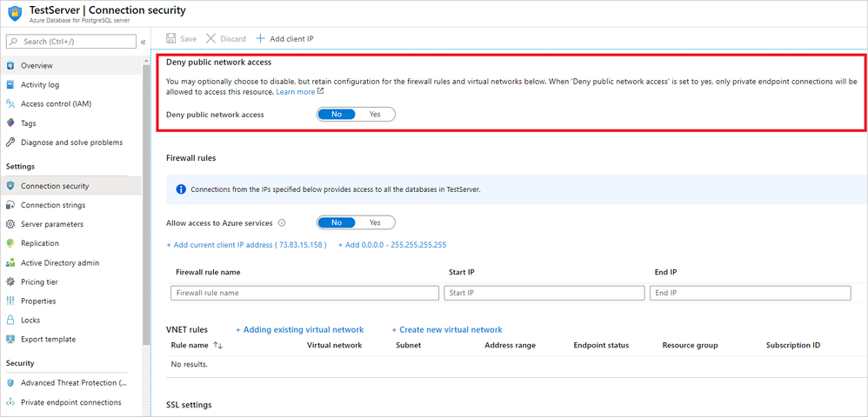The height and width of the screenshot is (417, 868).
Task: Click the Advanced Threat Protection shield icon
Action: (10, 383)
